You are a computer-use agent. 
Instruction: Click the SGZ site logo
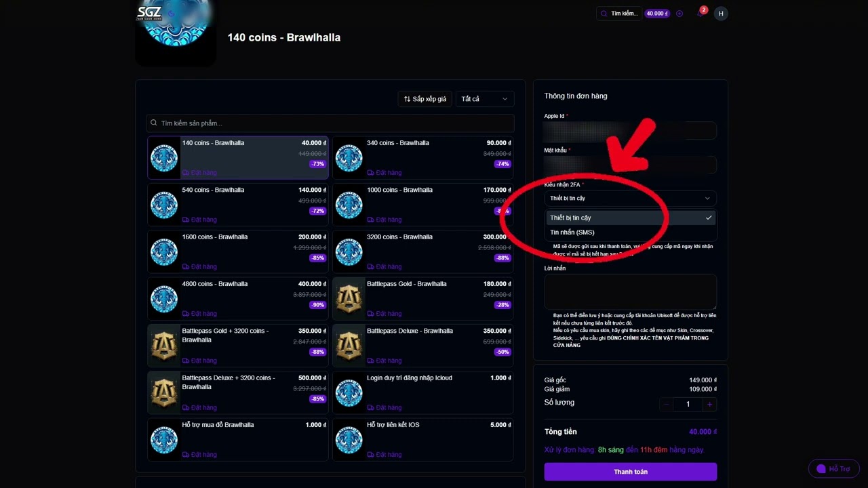(149, 13)
